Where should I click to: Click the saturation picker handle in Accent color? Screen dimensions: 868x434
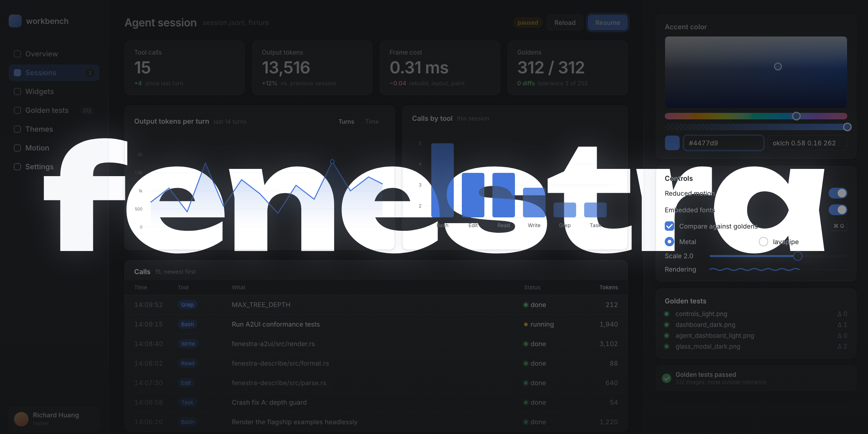[778, 67]
